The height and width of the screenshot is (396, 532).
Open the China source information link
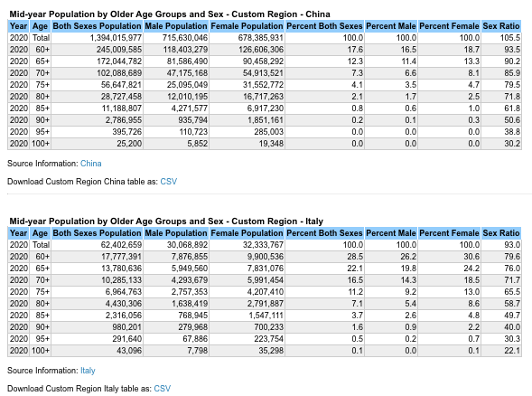click(90, 164)
